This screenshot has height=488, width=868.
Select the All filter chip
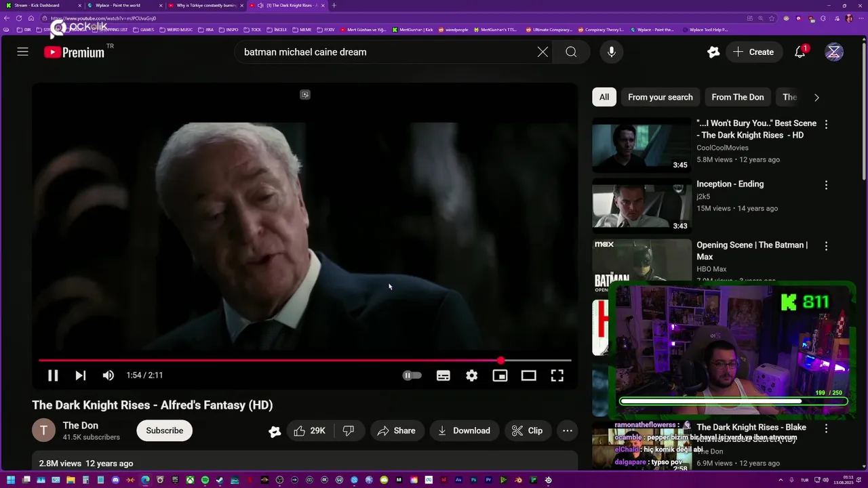pos(604,97)
